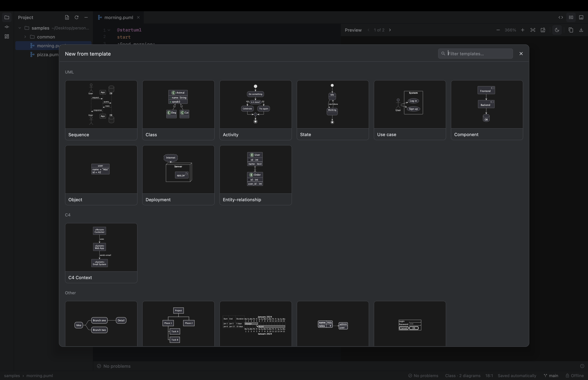588x380 pixels.
Task: Toggle the fold arrow on line 1
Action: coord(109,30)
